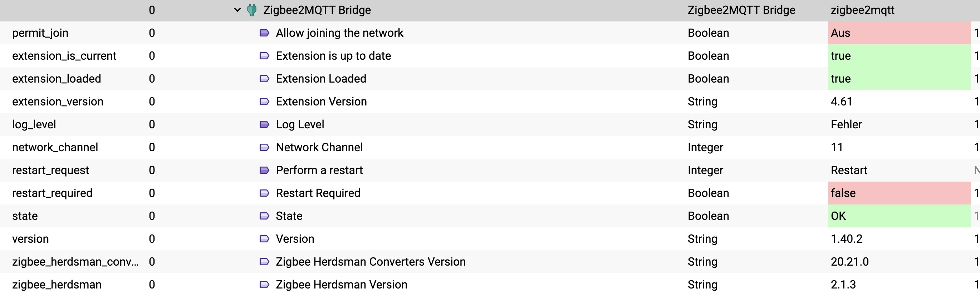Image resolution: width=980 pixels, height=296 pixels.
Task: Click the variable icon beside Extension is up to date
Action: tap(264, 56)
